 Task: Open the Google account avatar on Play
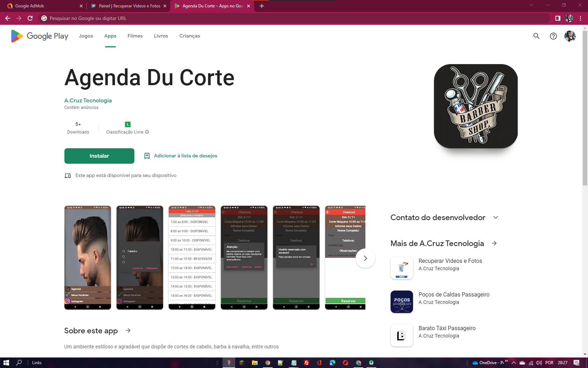click(x=570, y=36)
